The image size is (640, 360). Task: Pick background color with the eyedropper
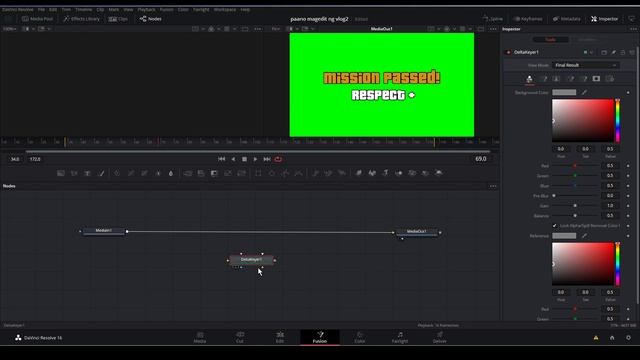click(x=584, y=93)
